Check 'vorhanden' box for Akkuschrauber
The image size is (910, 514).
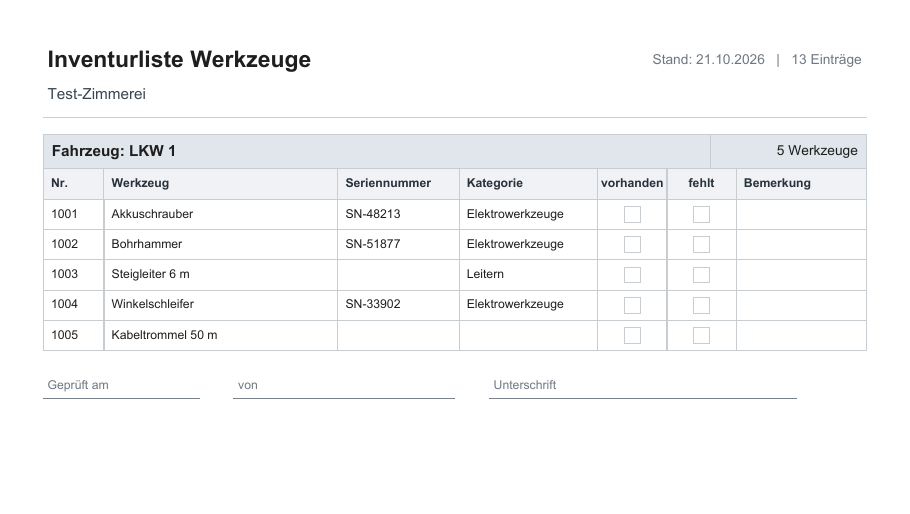[632, 215]
